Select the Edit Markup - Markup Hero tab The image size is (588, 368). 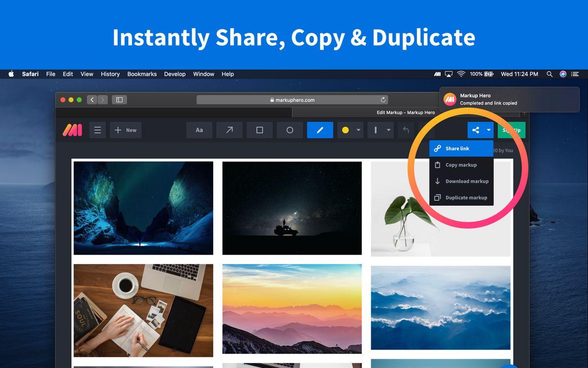[406, 112]
